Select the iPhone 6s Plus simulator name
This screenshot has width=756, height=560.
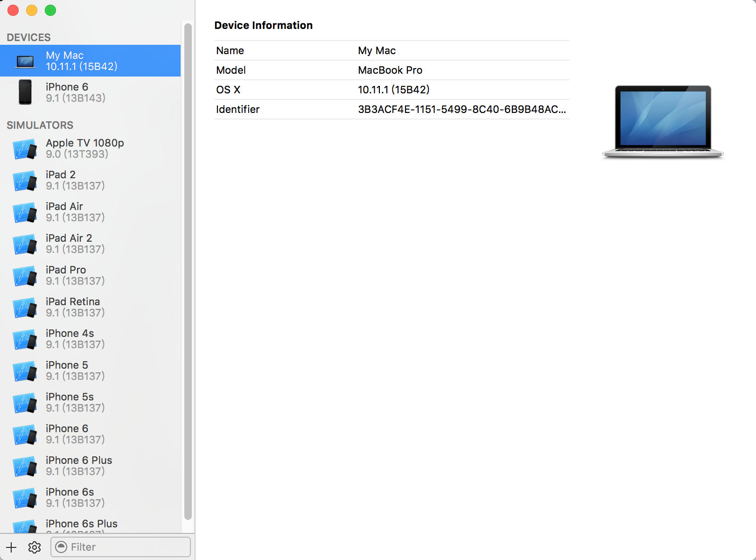[x=82, y=524]
